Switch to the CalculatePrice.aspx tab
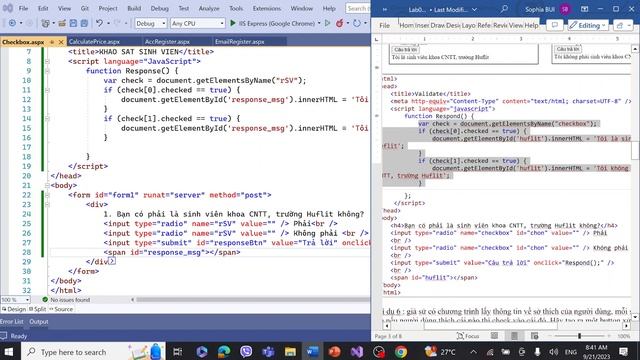This screenshot has width=640, height=360. click(x=94, y=42)
